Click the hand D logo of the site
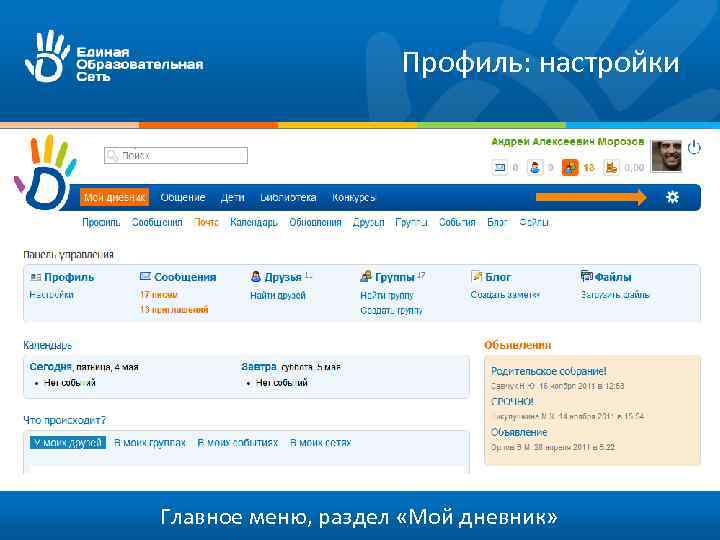This screenshot has width=720, height=540. [45, 174]
